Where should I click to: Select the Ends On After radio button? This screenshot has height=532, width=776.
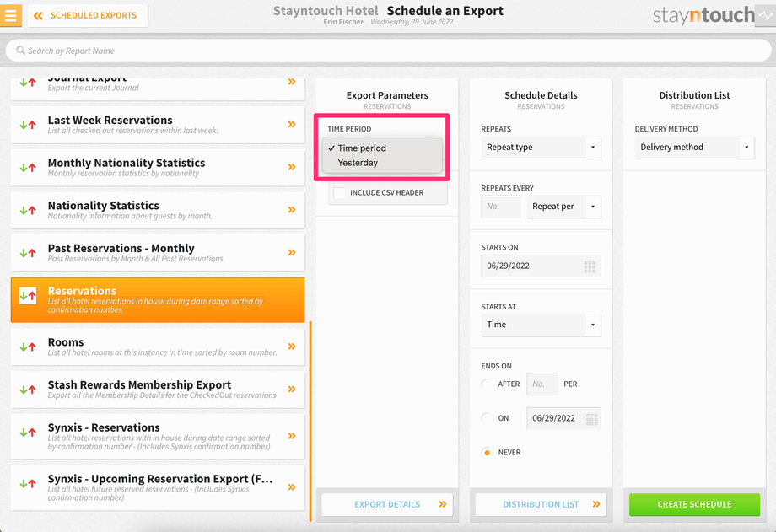click(x=487, y=384)
